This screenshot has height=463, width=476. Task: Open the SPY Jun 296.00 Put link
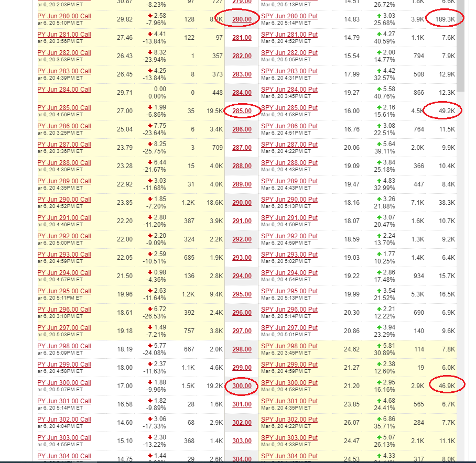coord(289,309)
